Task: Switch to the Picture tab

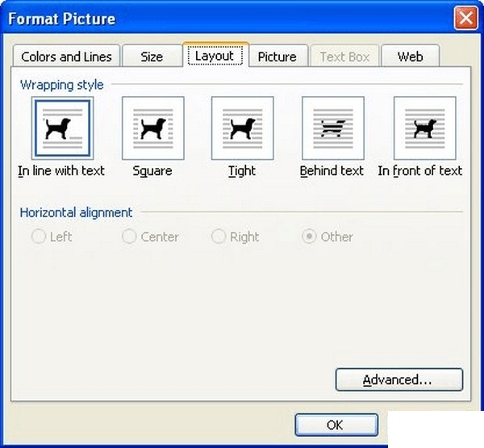Action: (277, 57)
